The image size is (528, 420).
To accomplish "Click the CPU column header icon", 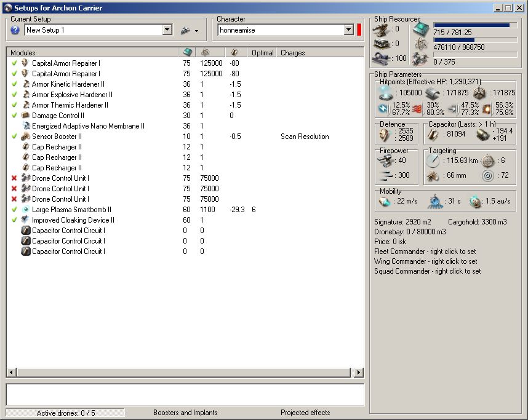I will pyautogui.click(x=188, y=53).
